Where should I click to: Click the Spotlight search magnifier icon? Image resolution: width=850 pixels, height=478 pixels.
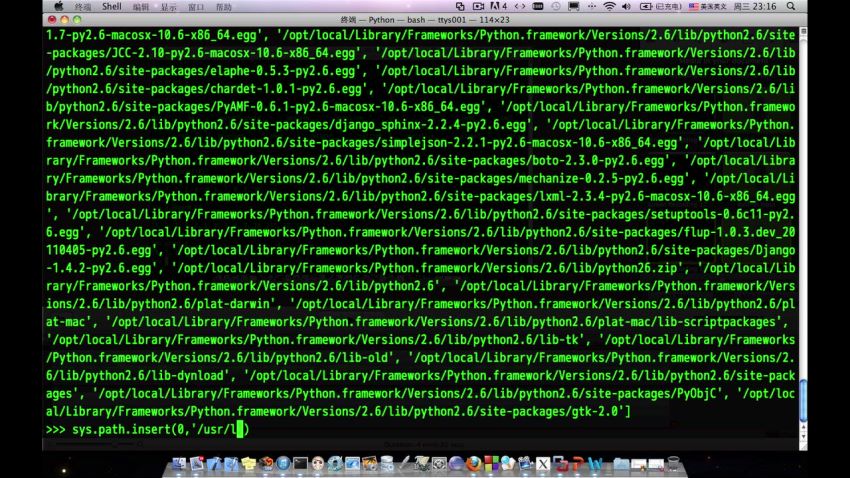point(837,6)
